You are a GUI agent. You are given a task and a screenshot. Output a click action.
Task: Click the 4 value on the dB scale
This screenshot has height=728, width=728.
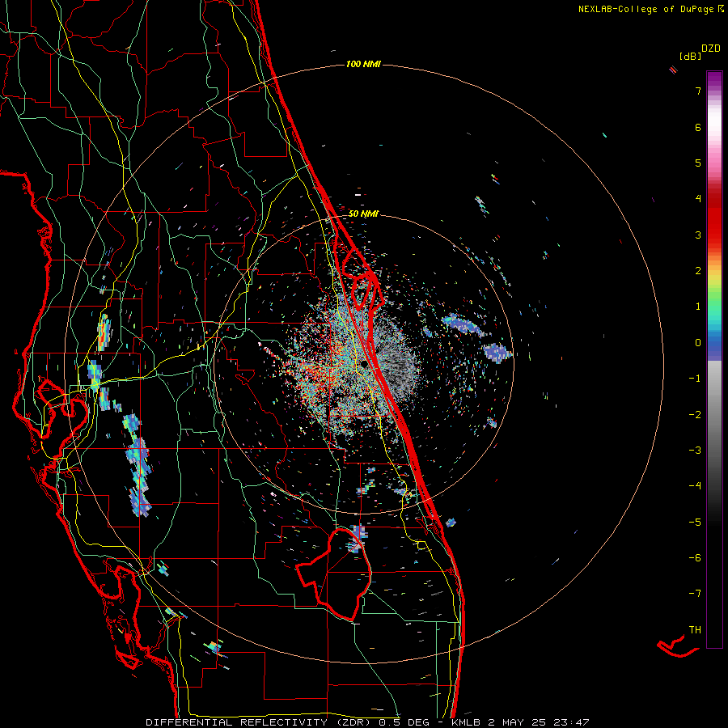click(x=698, y=199)
